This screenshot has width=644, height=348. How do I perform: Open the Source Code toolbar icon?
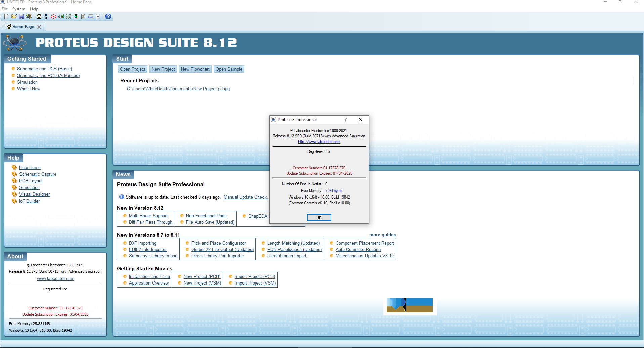[x=91, y=16]
